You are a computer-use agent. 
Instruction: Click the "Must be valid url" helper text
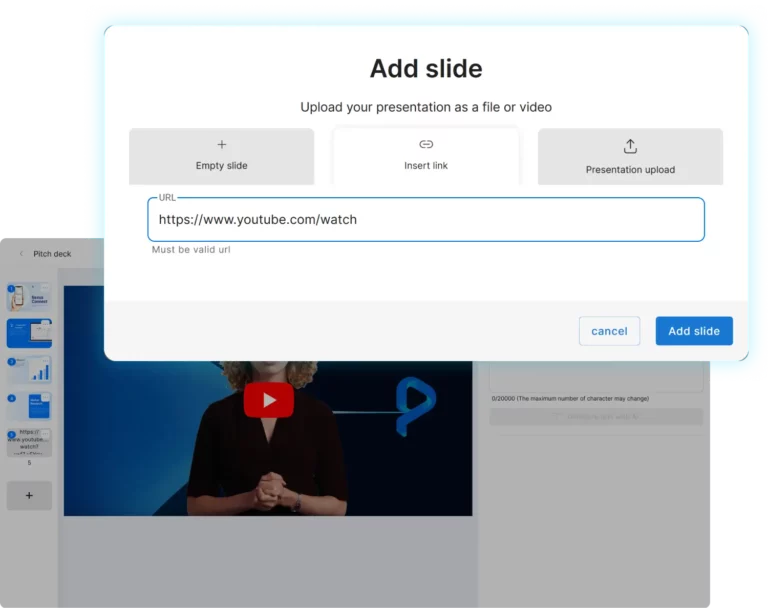coord(191,249)
